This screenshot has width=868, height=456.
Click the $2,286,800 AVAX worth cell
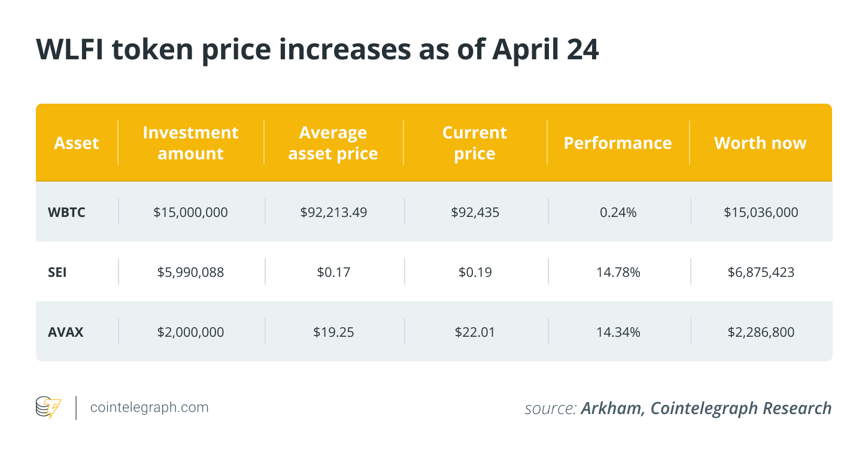[760, 331]
